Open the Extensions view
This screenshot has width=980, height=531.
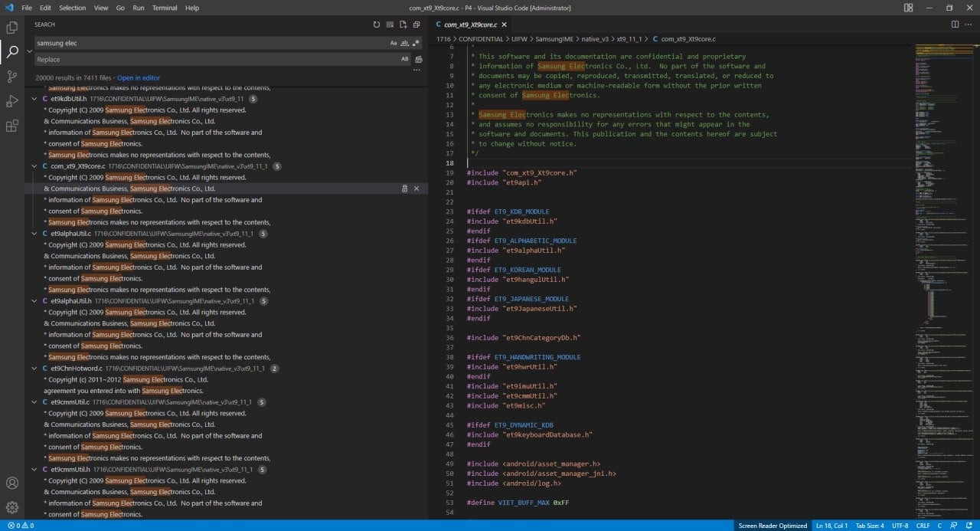(12, 126)
